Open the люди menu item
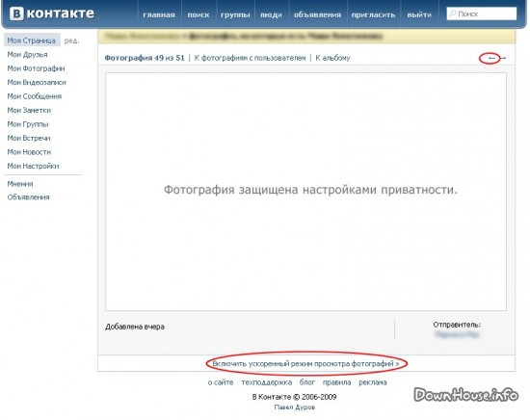The height and width of the screenshot is (420, 530). (x=271, y=14)
